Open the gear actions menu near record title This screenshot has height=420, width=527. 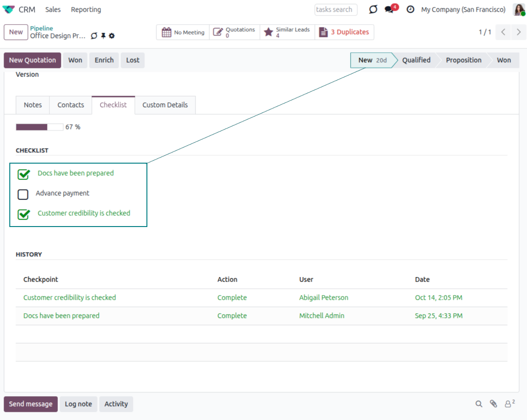112,36
